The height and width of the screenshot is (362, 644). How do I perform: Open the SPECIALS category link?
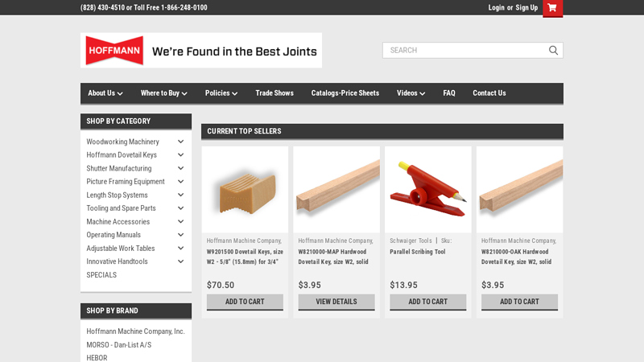point(101,275)
